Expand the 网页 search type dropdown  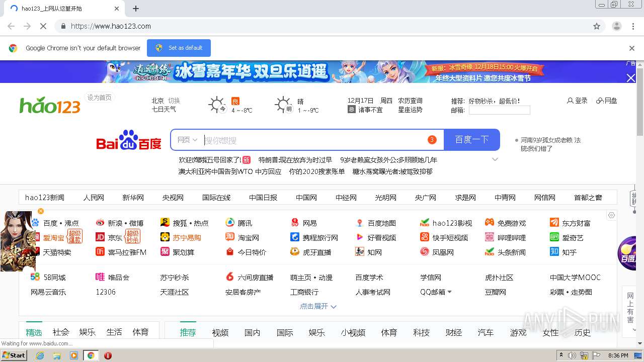(x=187, y=140)
